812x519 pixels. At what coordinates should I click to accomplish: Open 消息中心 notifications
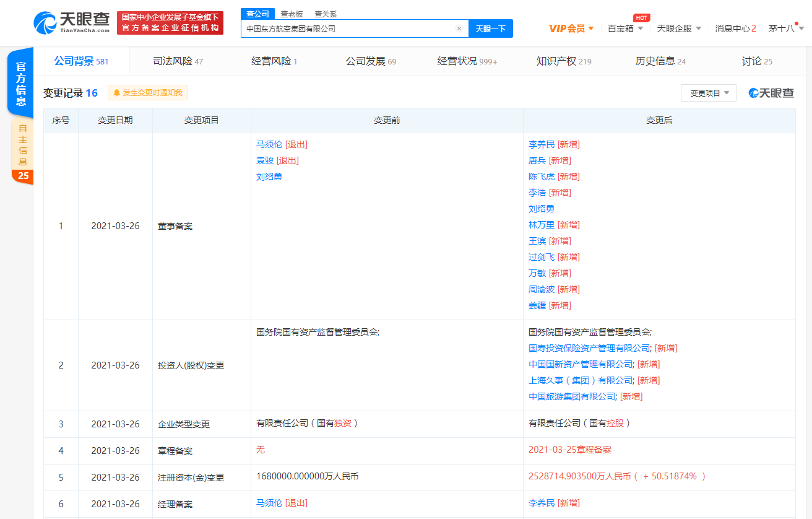(735, 28)
